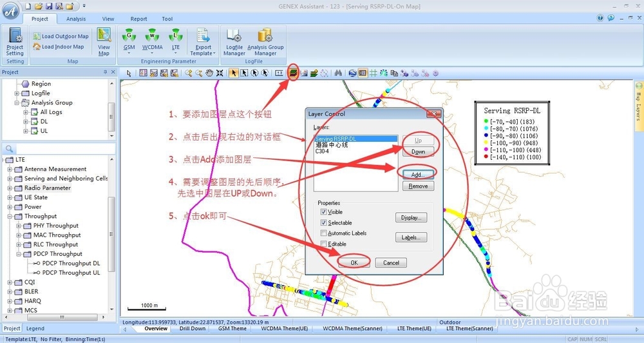Enable the Editable checkbox
644x343 pixels.
[x=324, y=244]
